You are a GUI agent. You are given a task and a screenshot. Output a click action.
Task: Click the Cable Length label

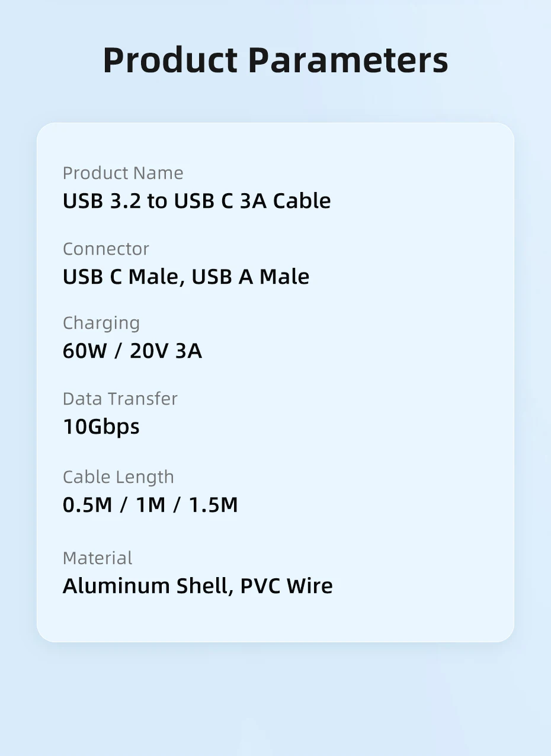click(118, 477)
